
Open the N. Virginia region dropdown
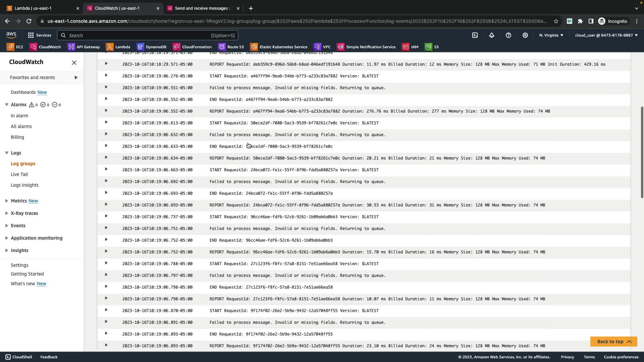551,35
